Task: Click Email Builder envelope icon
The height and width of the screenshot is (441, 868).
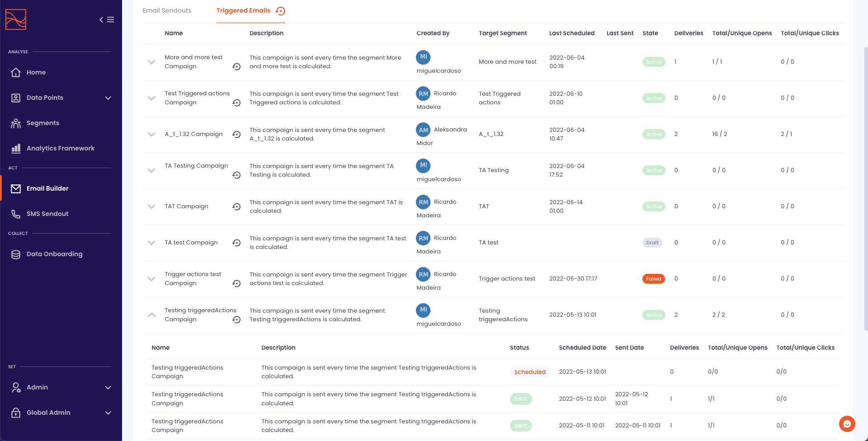Action: pyautogui.click(x=16, y=188)
